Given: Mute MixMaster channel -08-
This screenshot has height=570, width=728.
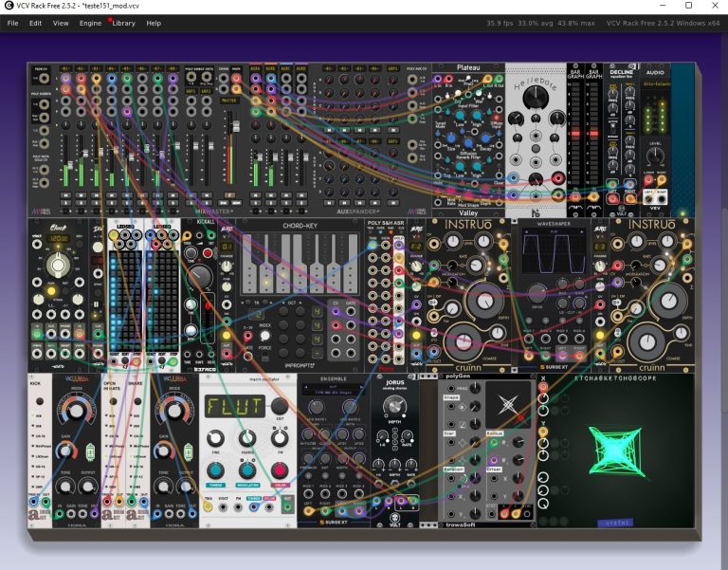Looking at the screenshot, I should click(x=173, y=195).
